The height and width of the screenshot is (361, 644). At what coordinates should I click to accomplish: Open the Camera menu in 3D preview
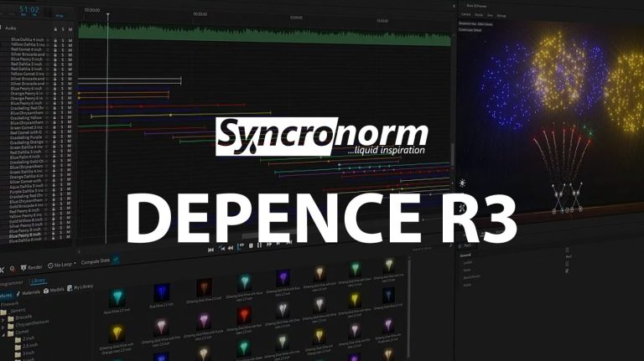tap(465, 14)
